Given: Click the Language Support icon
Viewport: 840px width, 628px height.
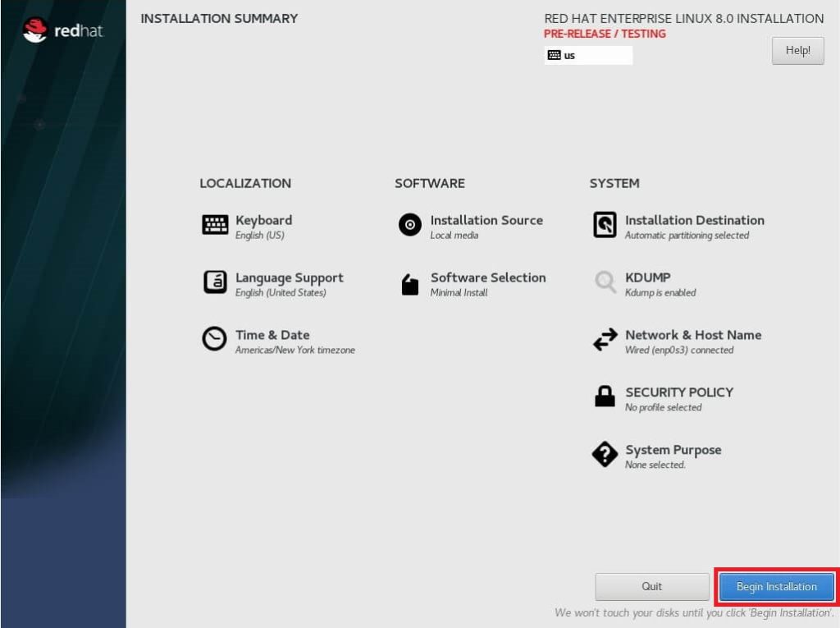Looking at the screenshot, I should [215, 282].
